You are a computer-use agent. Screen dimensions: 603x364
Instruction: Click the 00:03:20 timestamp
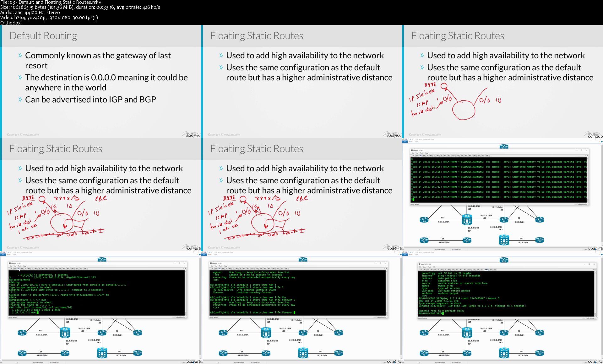[193, 136]
